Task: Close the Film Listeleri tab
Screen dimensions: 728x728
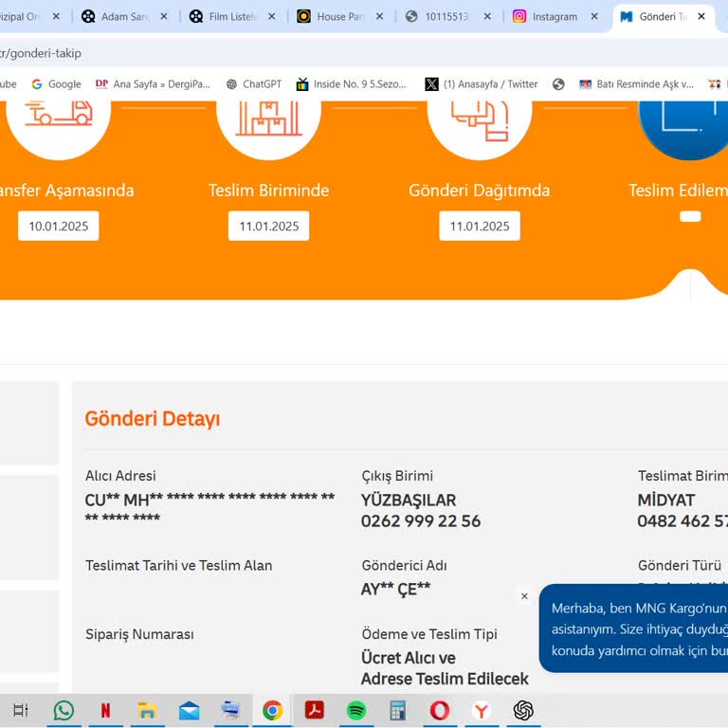Action: (x=272, y=17)
